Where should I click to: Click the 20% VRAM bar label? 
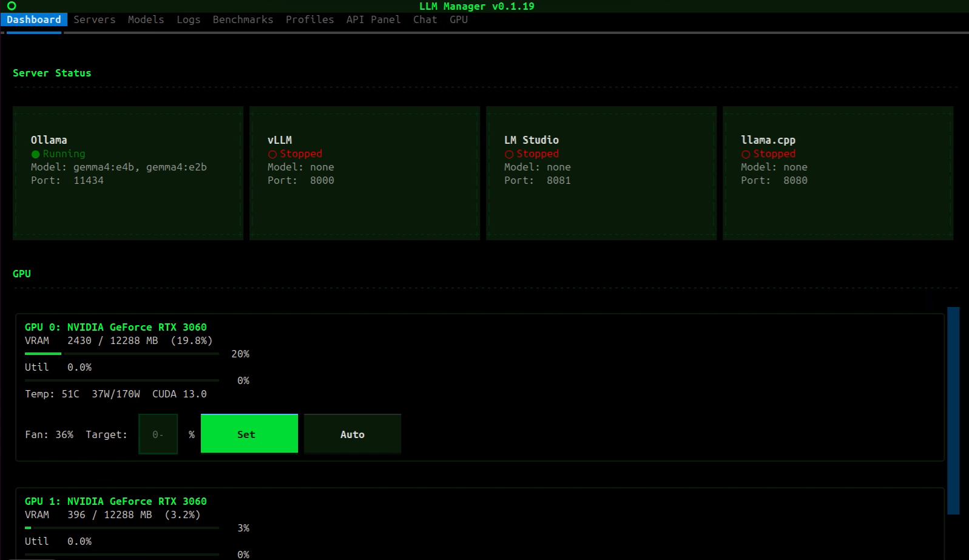[240, 354]
